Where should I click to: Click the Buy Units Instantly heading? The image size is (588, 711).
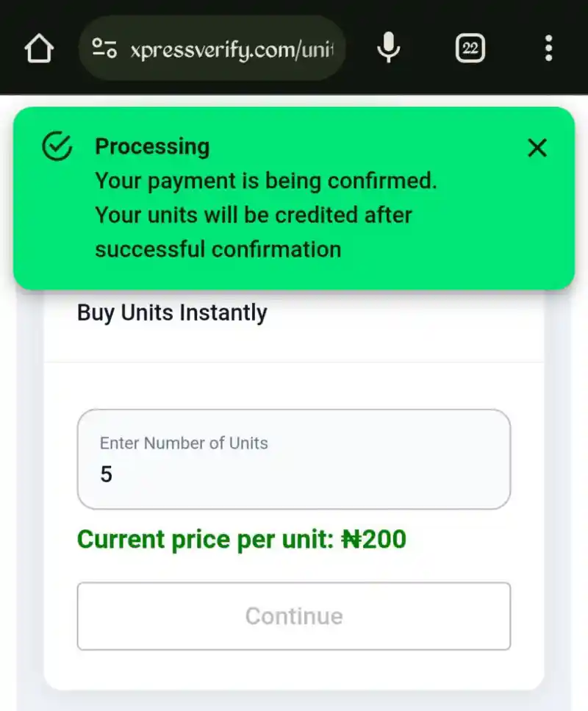[x=172, y=313]
